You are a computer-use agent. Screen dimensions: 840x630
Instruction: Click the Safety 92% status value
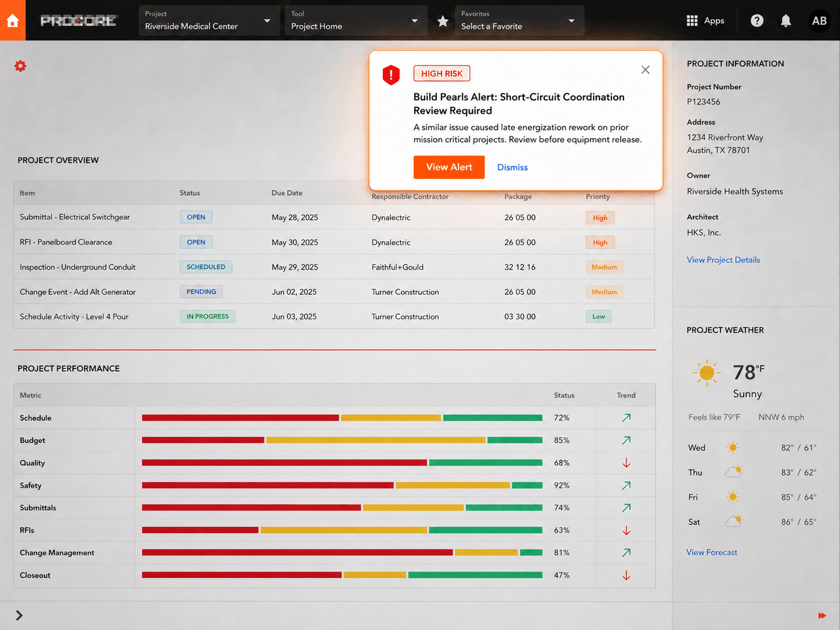[x=562, y=486]
